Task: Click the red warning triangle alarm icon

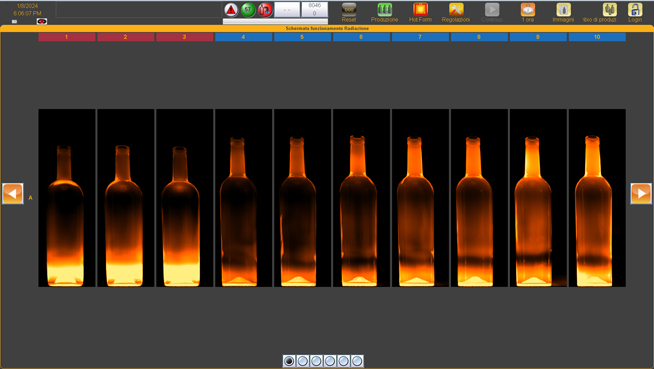Action: [231, 10]
